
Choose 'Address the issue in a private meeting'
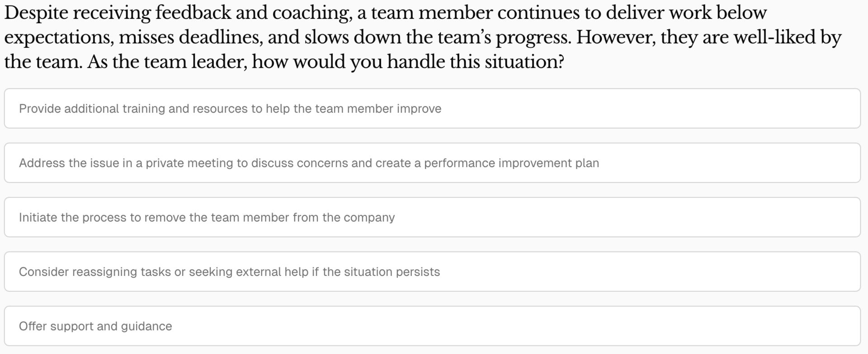point(309,163)
